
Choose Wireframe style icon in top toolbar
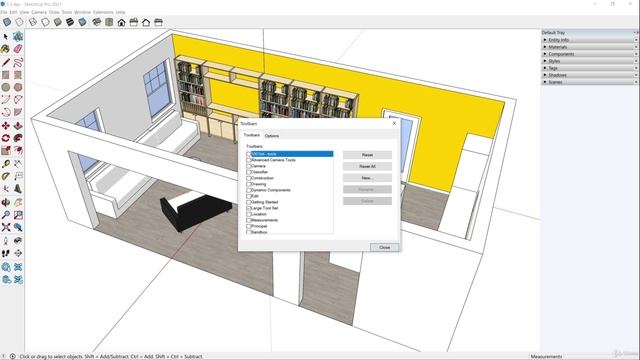(x=33, y=22)
